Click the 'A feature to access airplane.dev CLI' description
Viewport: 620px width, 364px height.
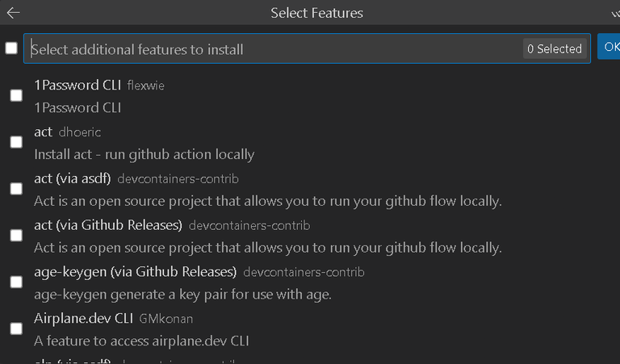[x=141, y=341]
